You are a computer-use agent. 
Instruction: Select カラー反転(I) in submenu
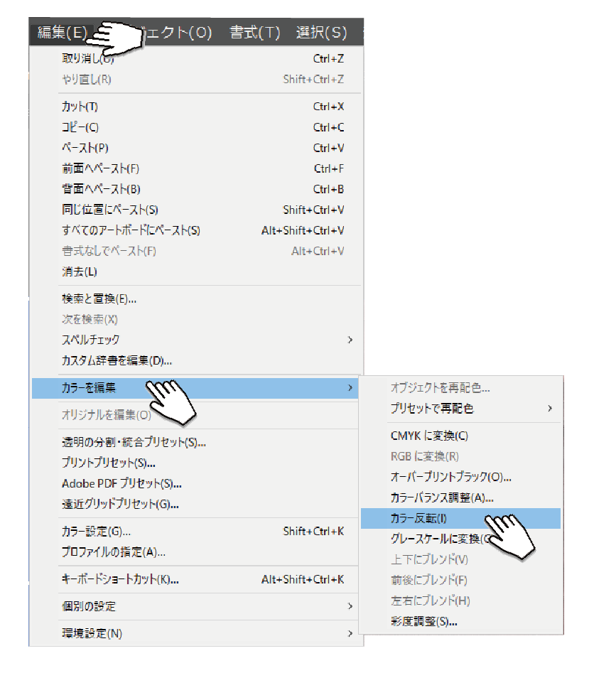[418, 518]
